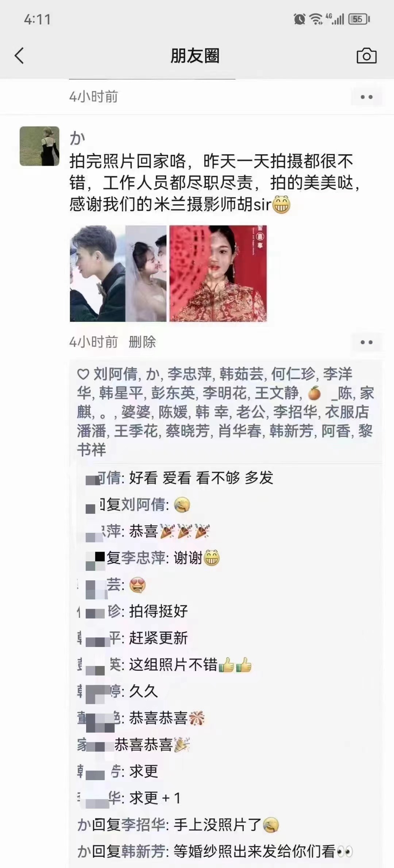This screenshot has width=394, height=868.
Task: Open the camera icon to post
Action: pyautogui.click(x=366, y=56)
